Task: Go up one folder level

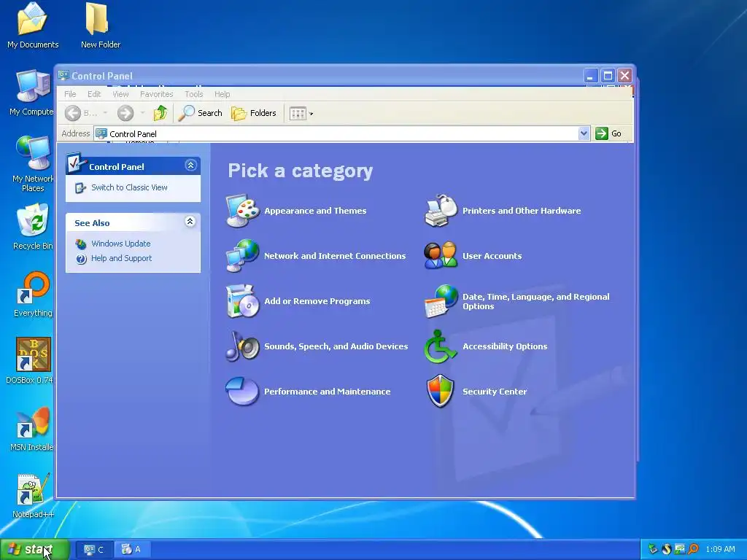Action: [160, 113]
